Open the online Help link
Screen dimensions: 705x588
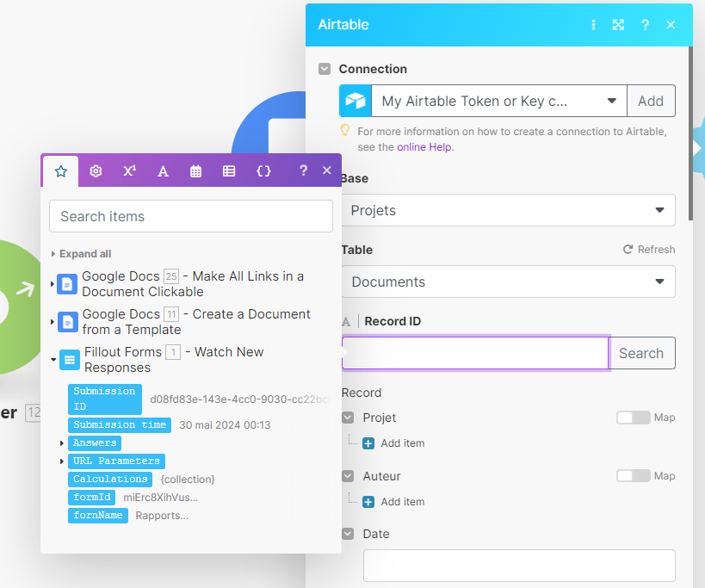pyautogui.click(x=424, y=147)
